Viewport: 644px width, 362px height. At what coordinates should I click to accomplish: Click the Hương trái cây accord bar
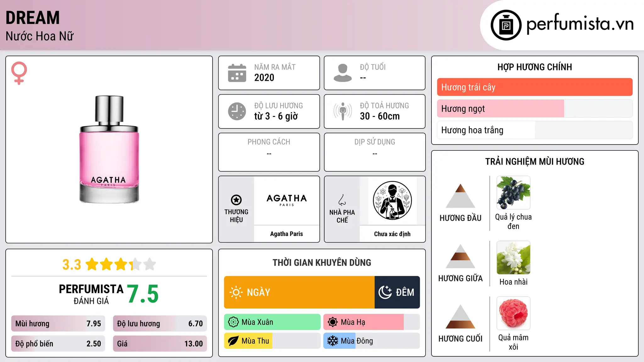tap(535, 87)
